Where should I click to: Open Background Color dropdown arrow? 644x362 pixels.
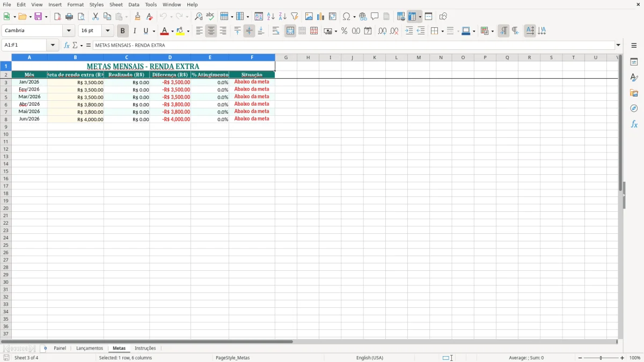point(188,31)
